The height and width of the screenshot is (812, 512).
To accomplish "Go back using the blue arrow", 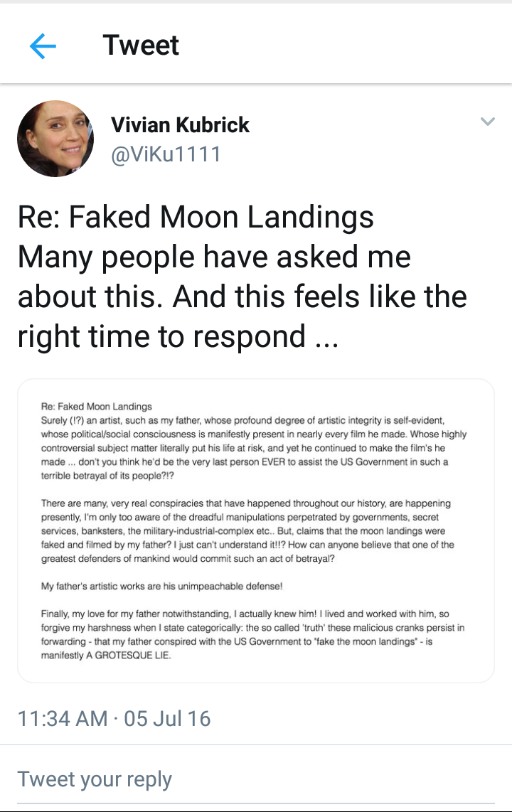I will click(43, 47).
